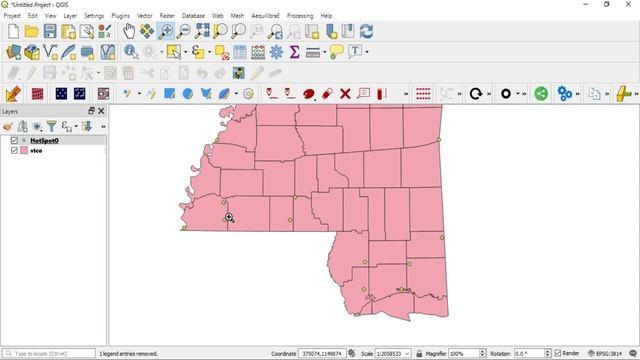640x360 pixels.
Task: Expand the Layers panel toolbar overflow chevron
Action: click(x=103, y=127)
